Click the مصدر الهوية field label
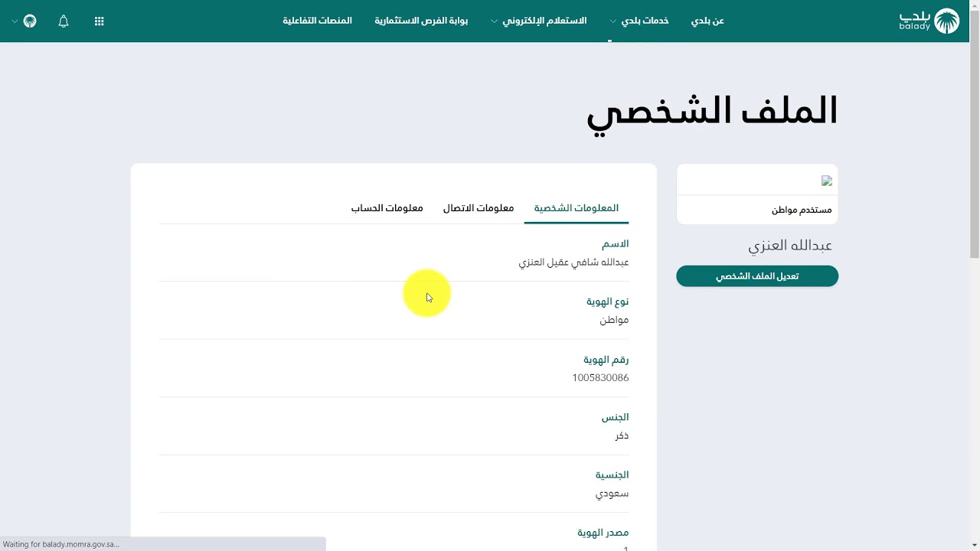 coord(603,533)
